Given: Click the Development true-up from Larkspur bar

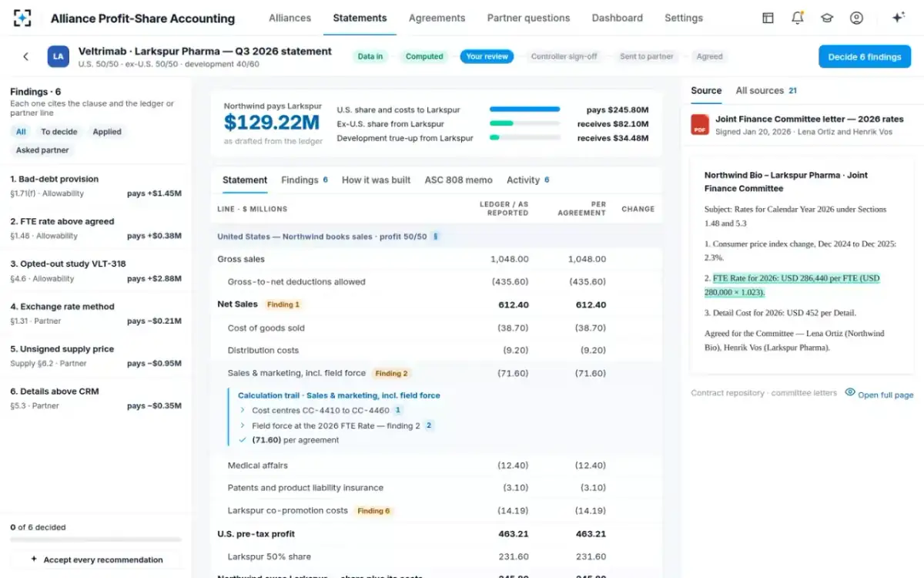Looking at the screenshot, I should 524,137.
